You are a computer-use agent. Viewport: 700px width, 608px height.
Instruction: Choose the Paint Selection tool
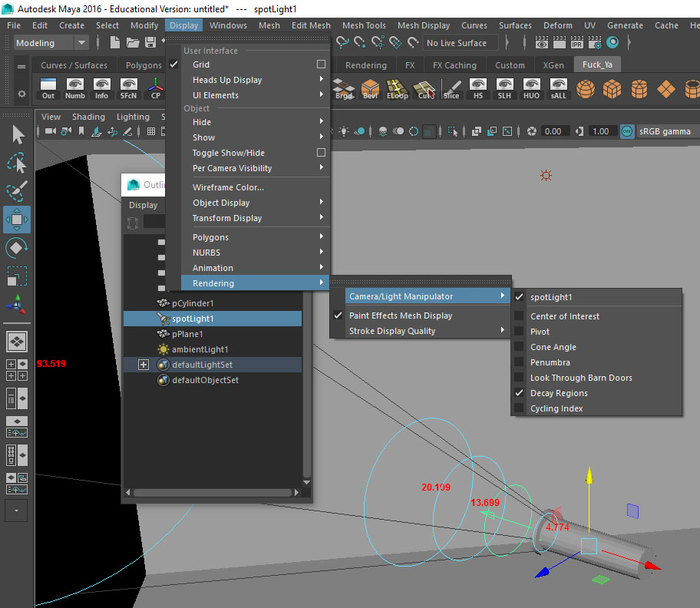17,191
